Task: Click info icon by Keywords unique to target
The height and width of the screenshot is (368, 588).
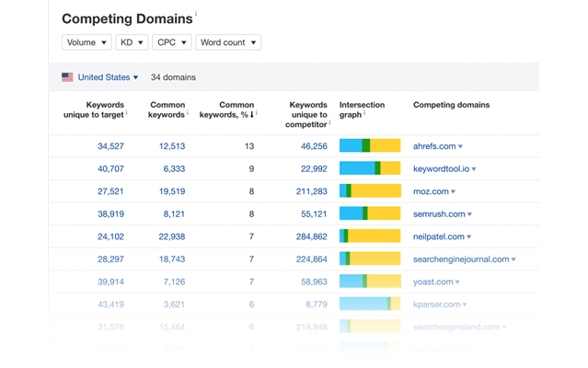Action: click(126, 114)
